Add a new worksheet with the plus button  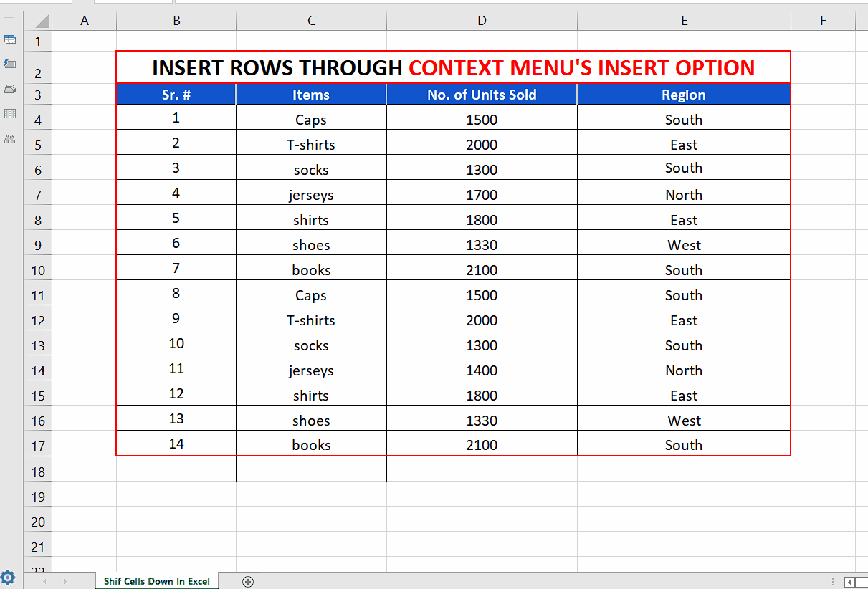(x=248, y=581)
